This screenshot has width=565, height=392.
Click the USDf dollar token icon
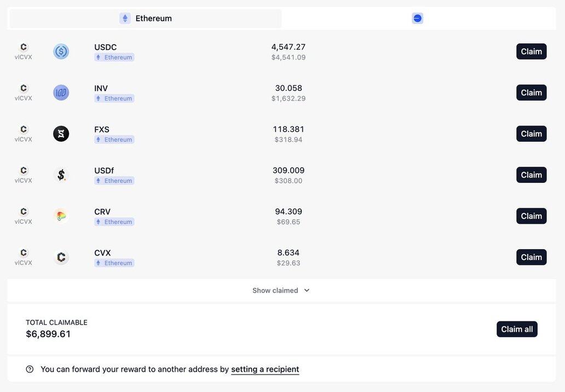pos(61,175)
